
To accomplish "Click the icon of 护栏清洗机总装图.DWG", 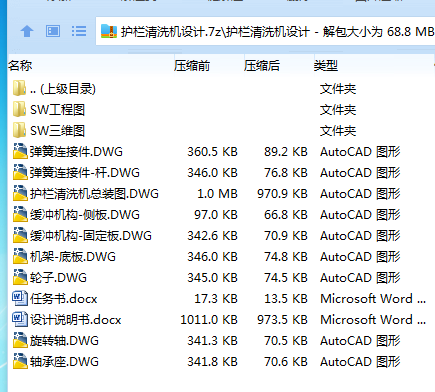I will (20, 193).
